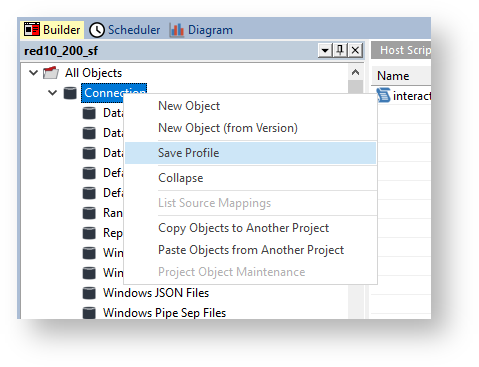Click the database icon beside Rep
Viewport: 479px width, 367px height.
click(89, 233)
